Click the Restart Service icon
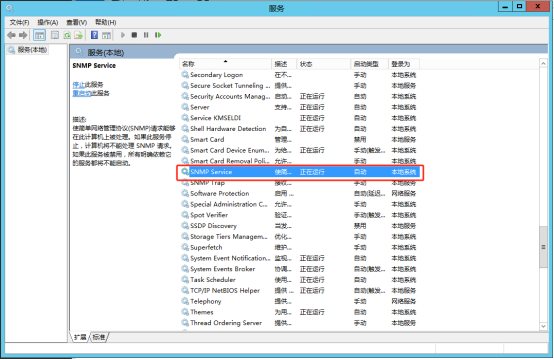The height and width of the screenshot is (360, 554). click(x=158, y=35)
